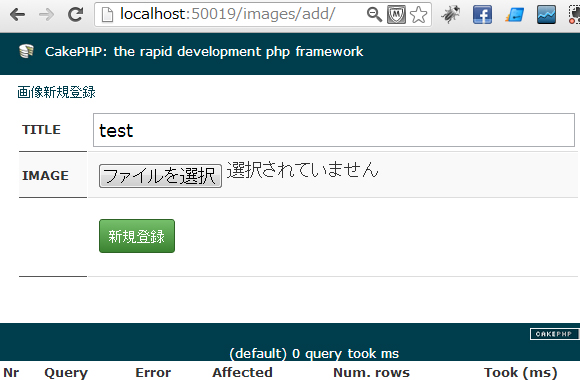
Task: Click the Title text field containing test
Action: point(334,130)
